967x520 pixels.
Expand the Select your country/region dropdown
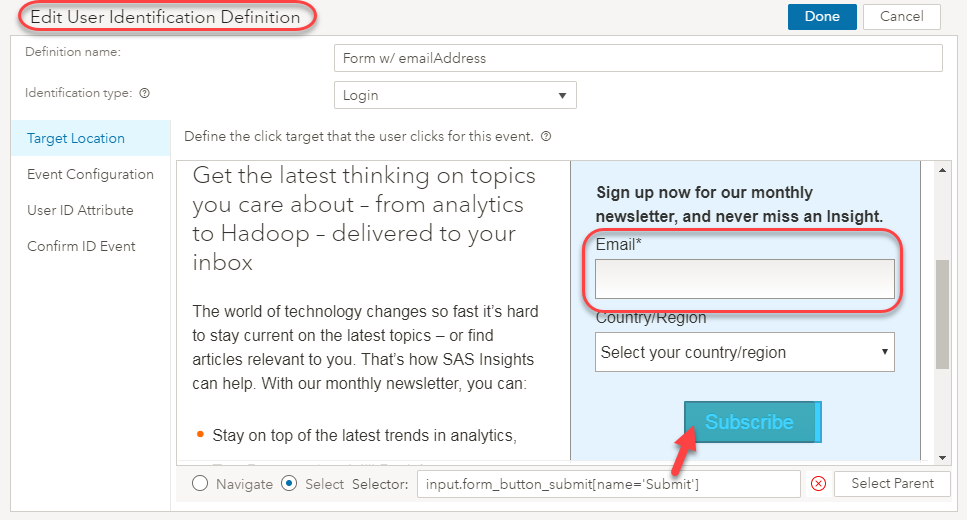coord(744,352)
